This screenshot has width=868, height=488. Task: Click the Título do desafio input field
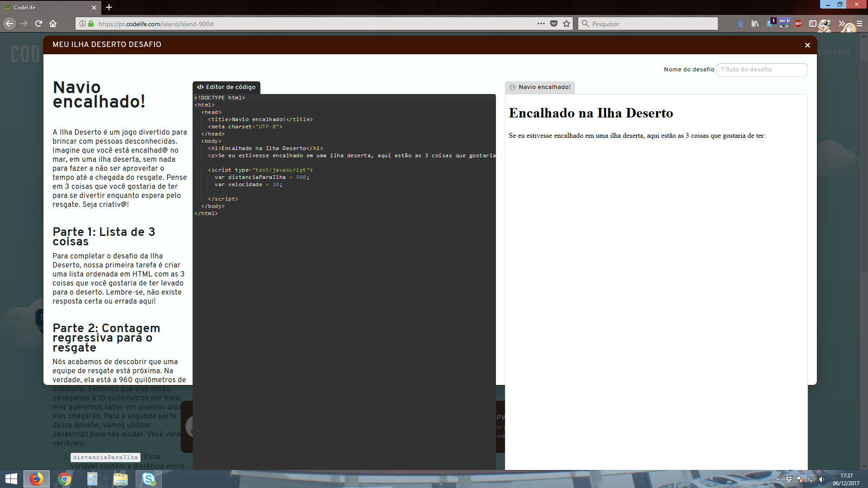click(762, 70)
